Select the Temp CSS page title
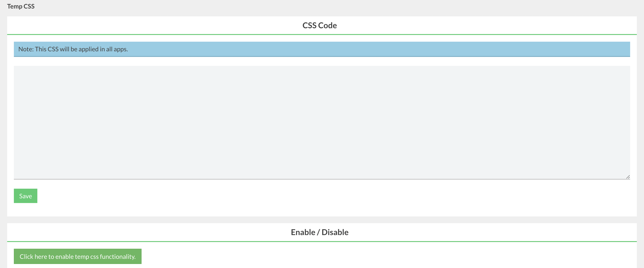This screenshot has height=268, width=644. pos(21,6)
